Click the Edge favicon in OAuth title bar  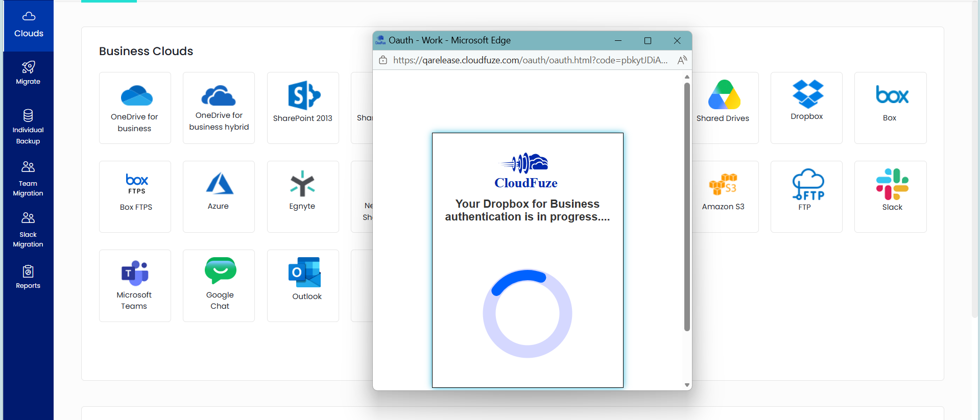[x=380, y=40]
